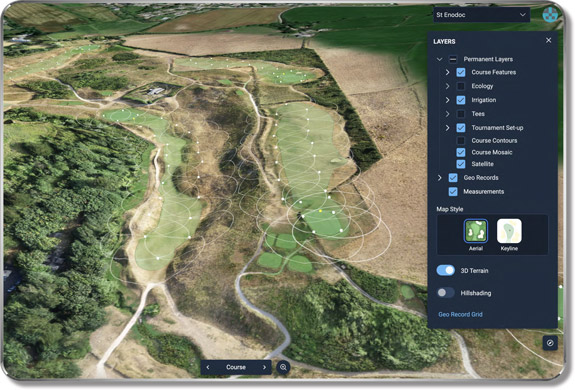Uncheck the Course Features checkbox
This screenshot has width=575, height=390.
click(461, 72)
